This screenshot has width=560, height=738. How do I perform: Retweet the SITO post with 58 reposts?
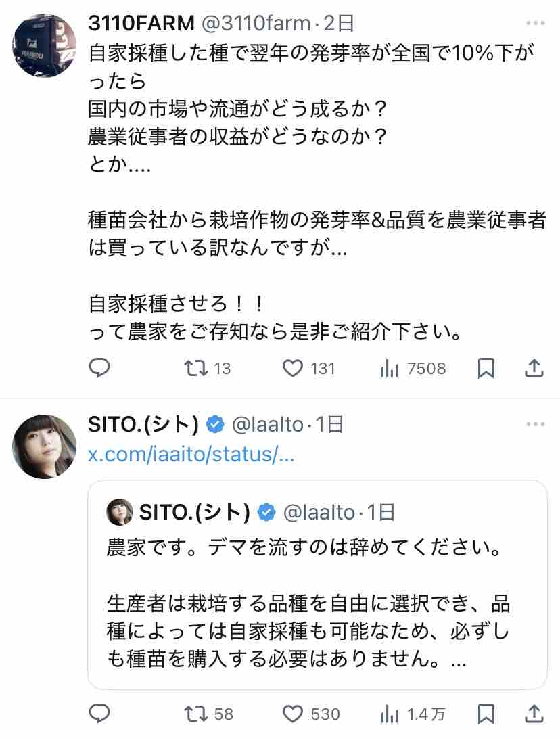(x=208, y=714)
